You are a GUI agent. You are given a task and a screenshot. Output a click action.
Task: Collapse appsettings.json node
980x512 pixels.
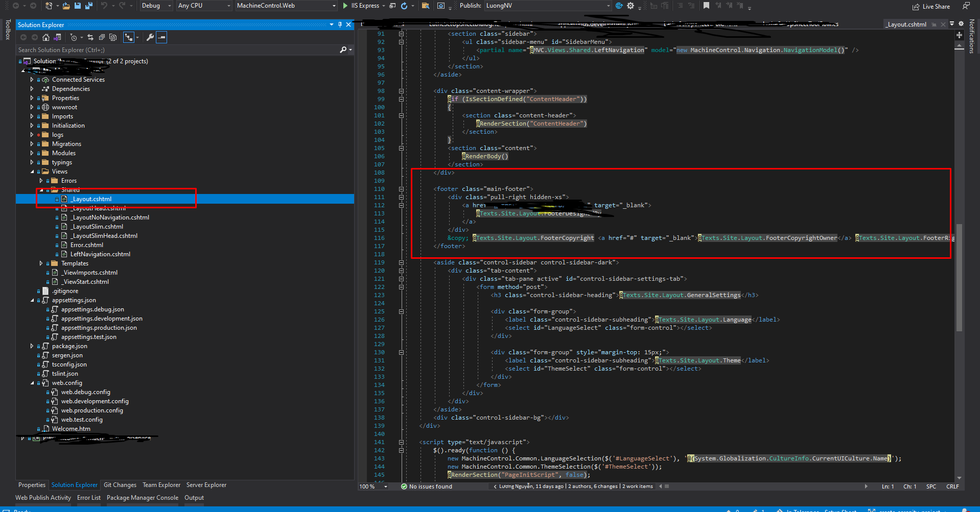(x=32, y=300)
